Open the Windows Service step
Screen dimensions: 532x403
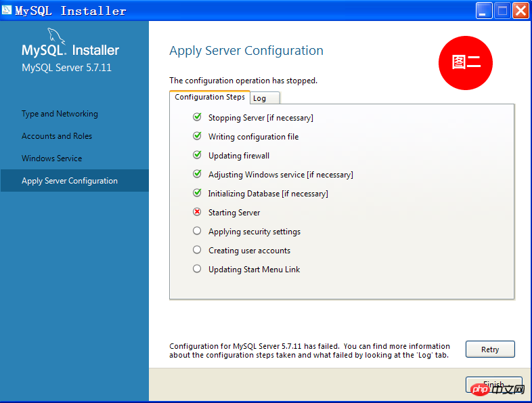(x=52, y=158)
